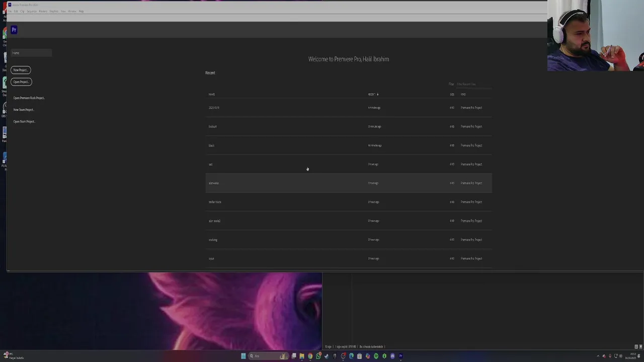
Task: Click Open Team Project link
Action: point(24,121)
